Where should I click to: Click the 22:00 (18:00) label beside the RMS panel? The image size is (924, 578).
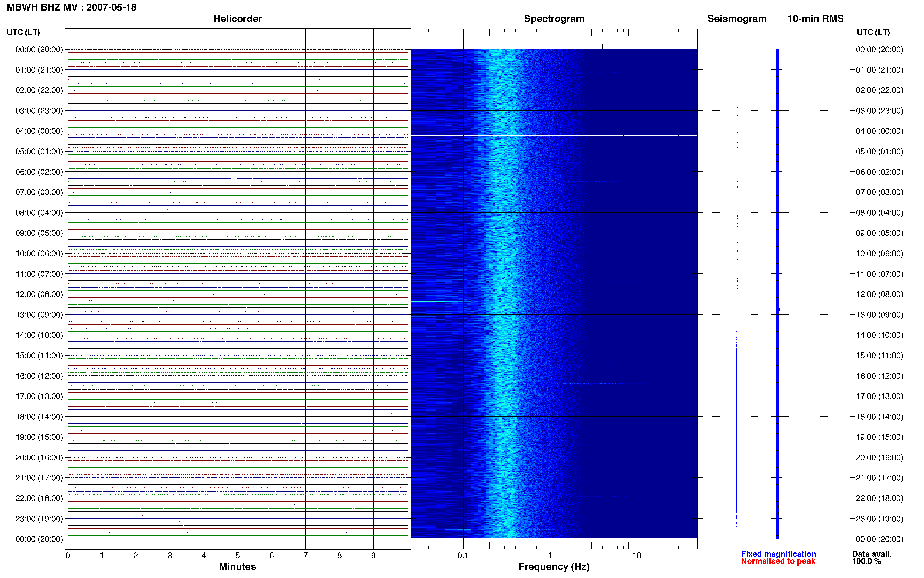point(879,498)
